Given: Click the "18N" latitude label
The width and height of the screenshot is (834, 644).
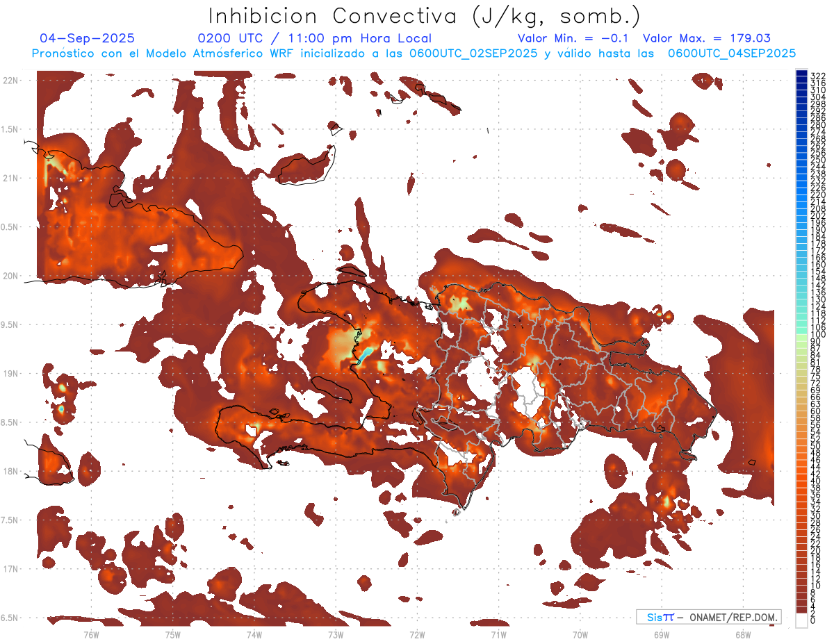Looking at the screenshot, I should pyautogui.click(x=11, y=472).
